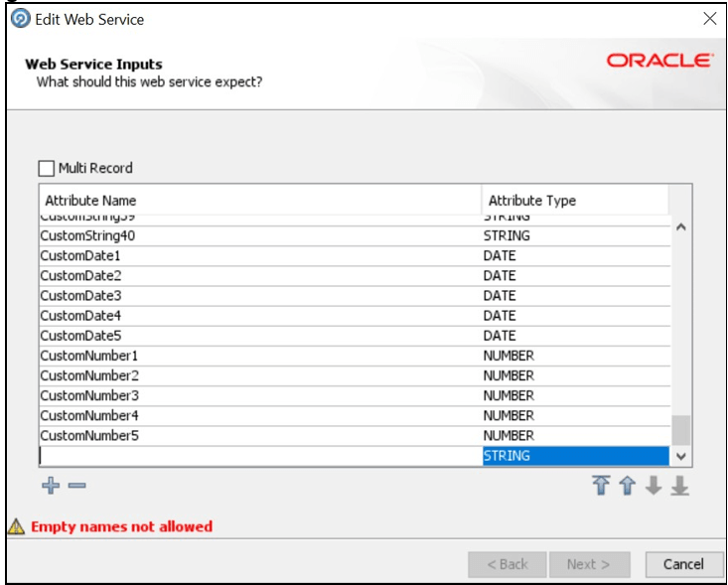Move attribute down one row arrow
Viewport: 728px width, 585px height.
click(x=654, y=486)
